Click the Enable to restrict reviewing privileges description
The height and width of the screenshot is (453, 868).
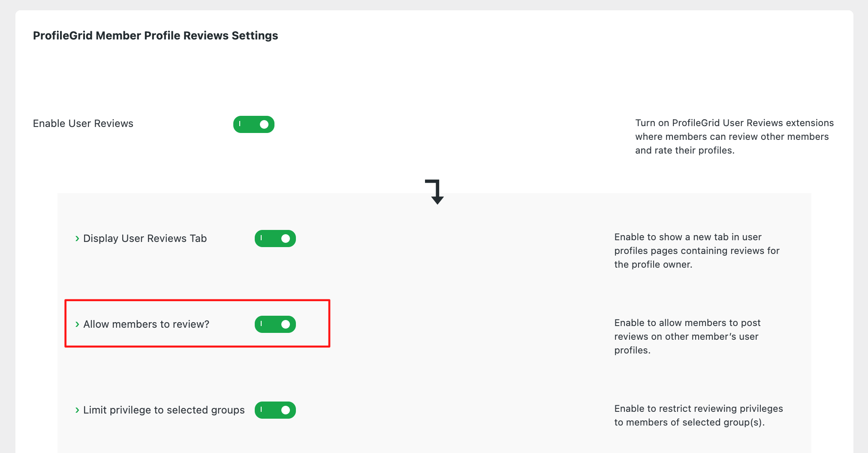[x=698, y=415]
